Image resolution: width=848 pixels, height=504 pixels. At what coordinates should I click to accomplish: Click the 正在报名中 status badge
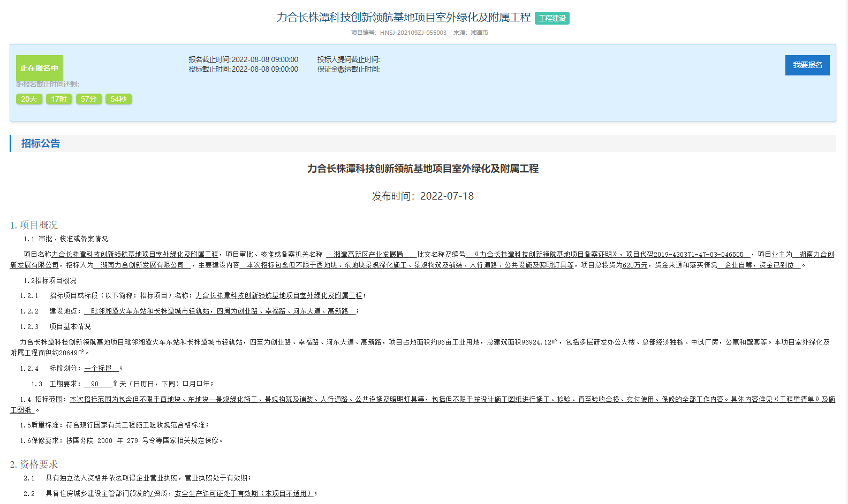39,68
